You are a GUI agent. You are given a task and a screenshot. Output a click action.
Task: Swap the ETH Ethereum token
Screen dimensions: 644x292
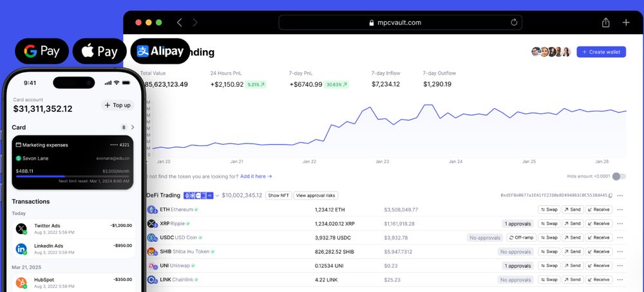pyautogui.click(x=549, y=210)
